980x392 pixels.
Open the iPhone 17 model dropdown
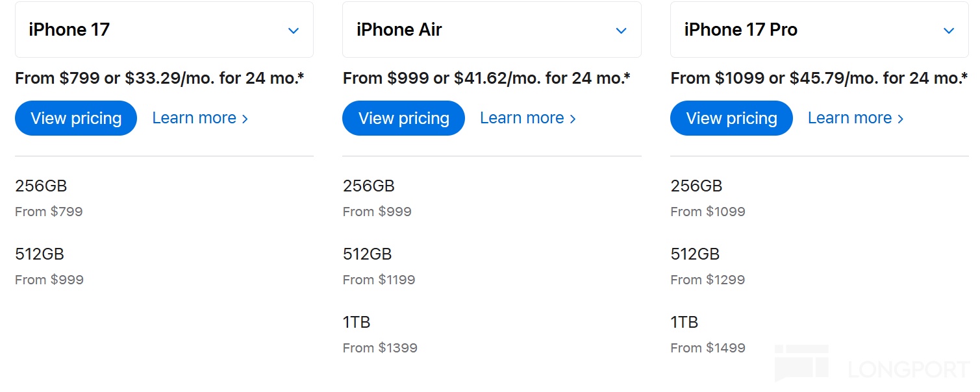164,30
